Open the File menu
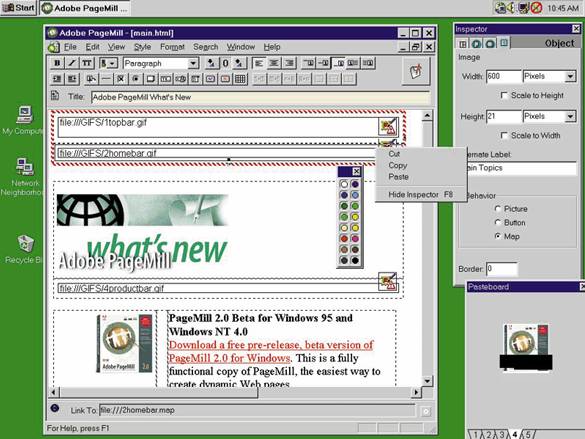585x439 pixels. tap(70, 47)
